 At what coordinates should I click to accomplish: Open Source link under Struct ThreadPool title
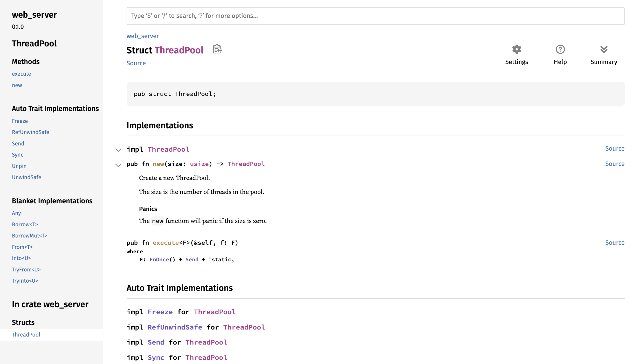136,63
